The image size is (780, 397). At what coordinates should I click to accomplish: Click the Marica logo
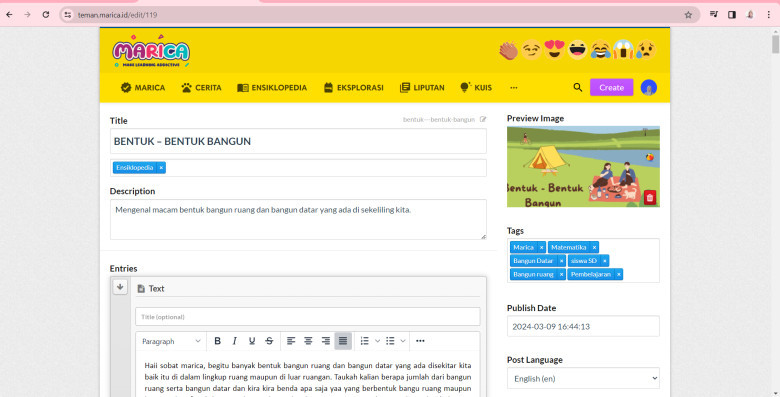[151, 51]
